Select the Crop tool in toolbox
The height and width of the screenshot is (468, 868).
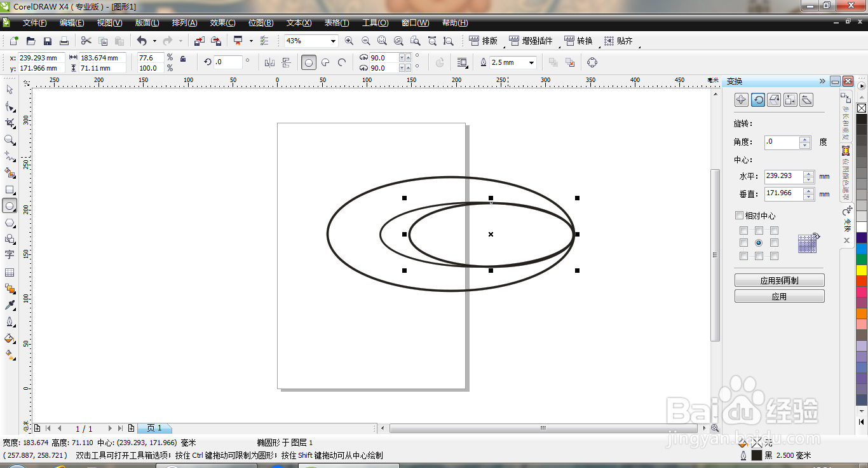(10, 123)
